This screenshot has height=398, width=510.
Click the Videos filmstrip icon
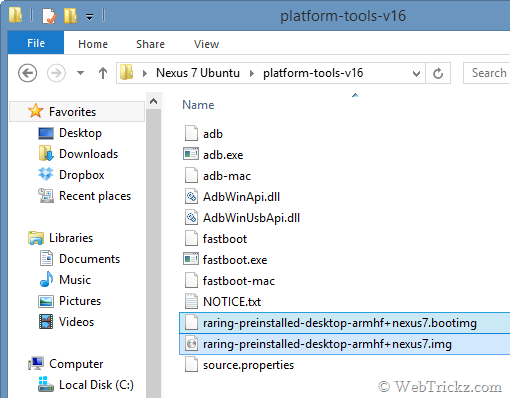(46, 322)
